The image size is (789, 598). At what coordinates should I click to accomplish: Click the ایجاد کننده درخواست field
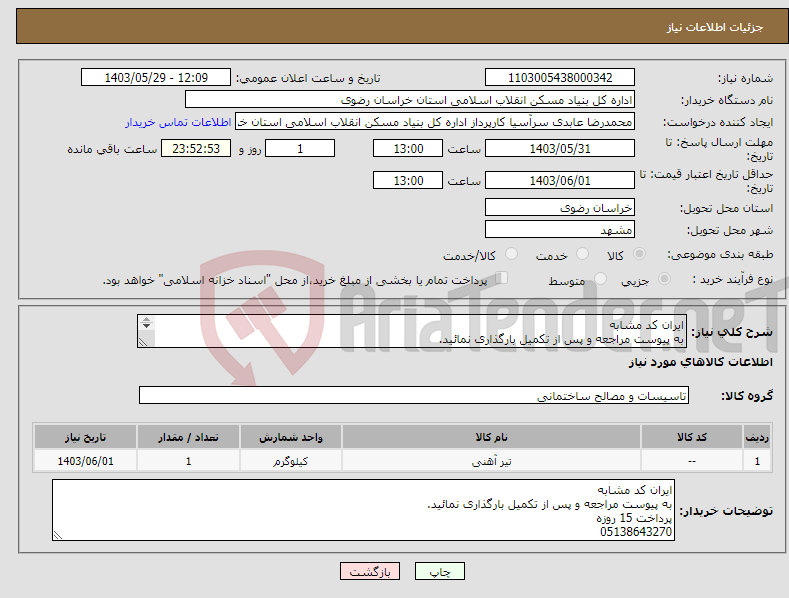[435, 122]
